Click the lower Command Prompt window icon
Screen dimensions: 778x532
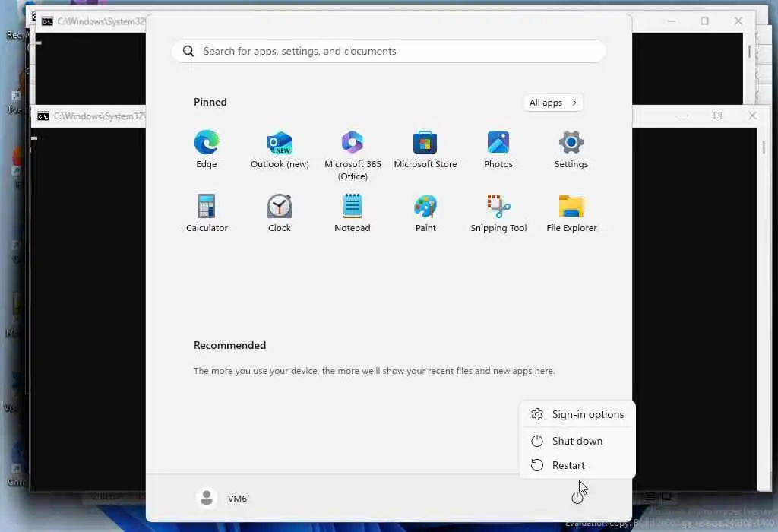coord(43,116)
